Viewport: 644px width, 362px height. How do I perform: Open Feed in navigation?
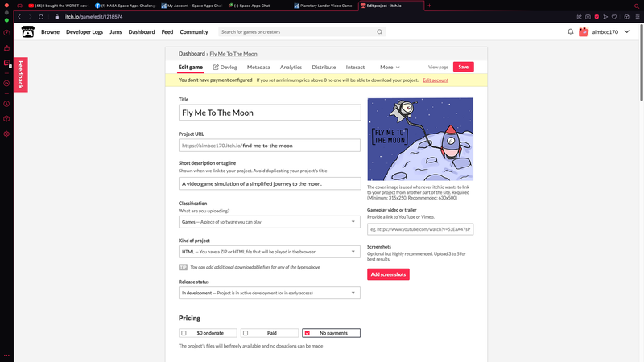click(167, 31)
